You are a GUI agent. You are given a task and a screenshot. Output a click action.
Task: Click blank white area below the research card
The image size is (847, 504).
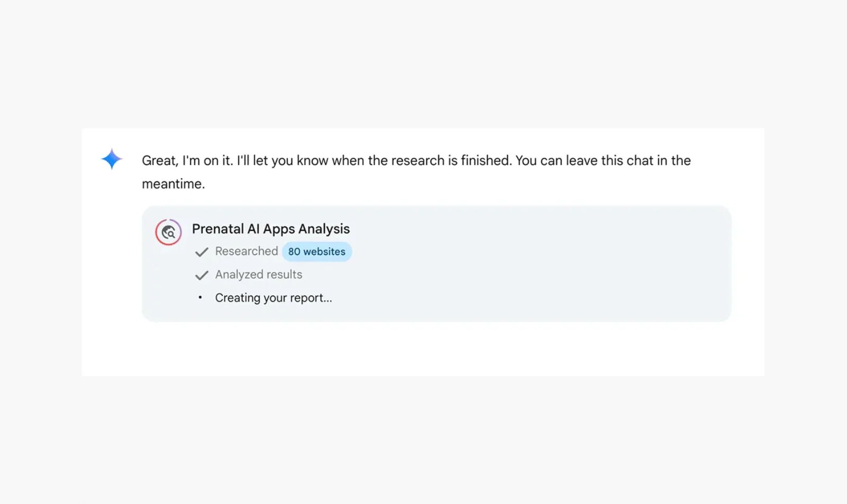pyautogui.click(x=424, y=349)
